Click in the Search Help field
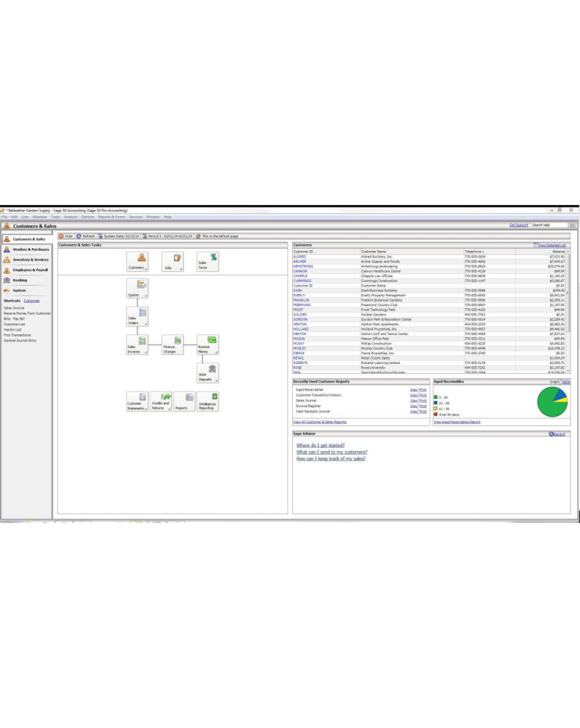 (550, 226)
